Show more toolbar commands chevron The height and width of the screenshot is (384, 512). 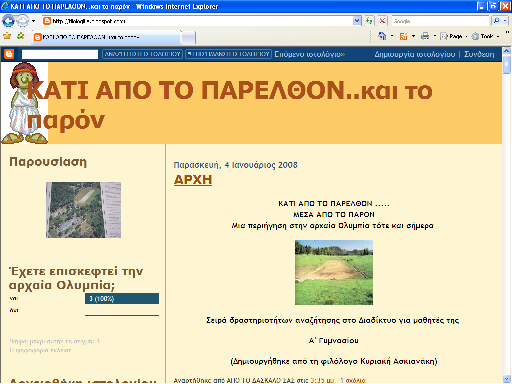click(508, 33)
